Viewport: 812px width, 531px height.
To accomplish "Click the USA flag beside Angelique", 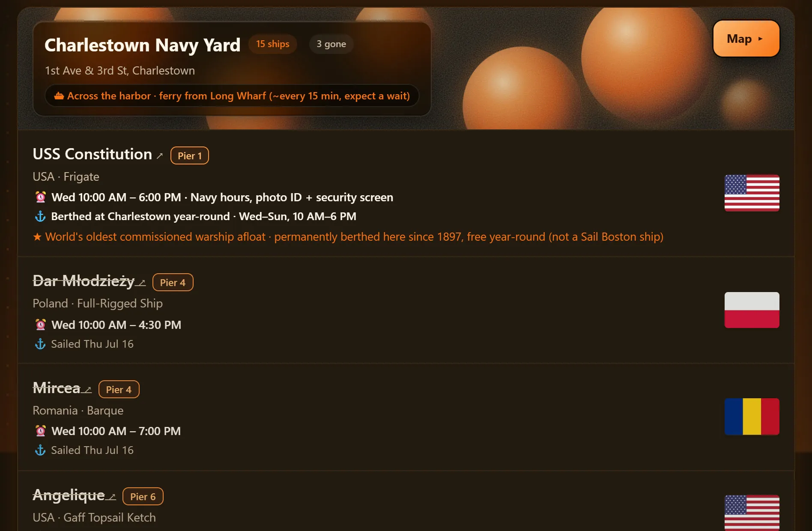I will (x=752, y=513).
